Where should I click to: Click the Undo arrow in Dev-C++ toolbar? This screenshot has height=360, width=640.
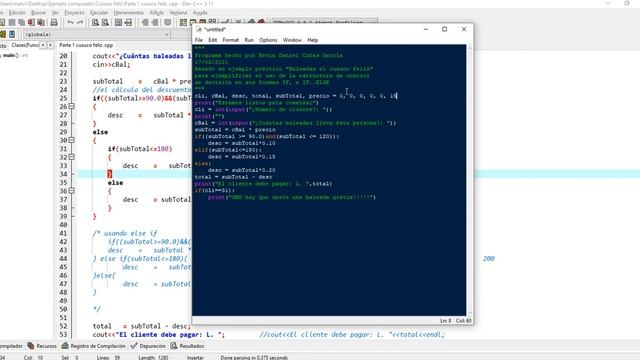71,22
